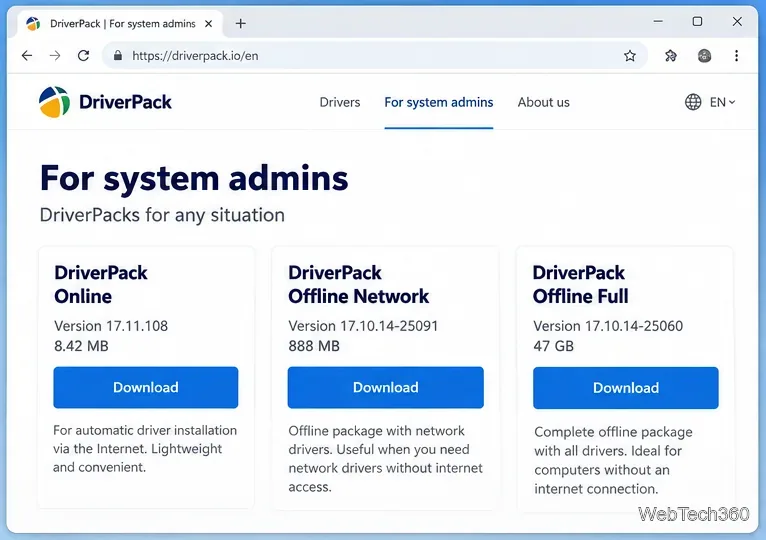Screen dimensions: 766x540
Task: Download DriverPack Offline Full
Action: 626,388
